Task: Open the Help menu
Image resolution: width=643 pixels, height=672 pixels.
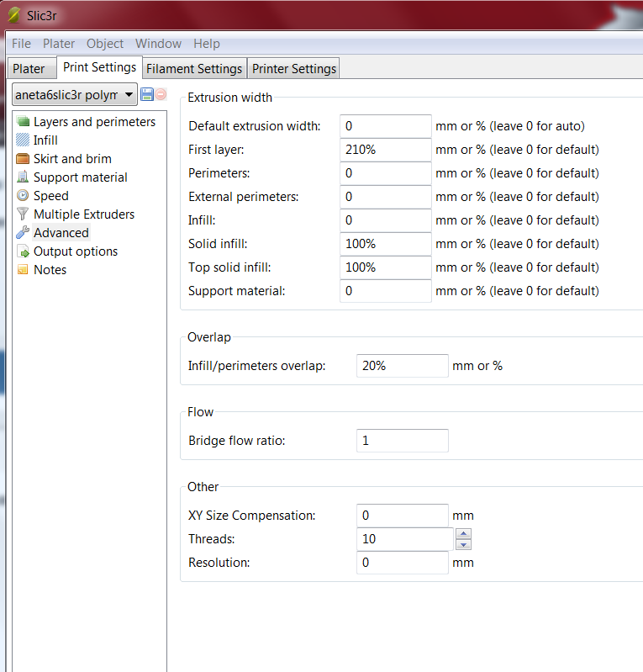Action: (207, 44)
